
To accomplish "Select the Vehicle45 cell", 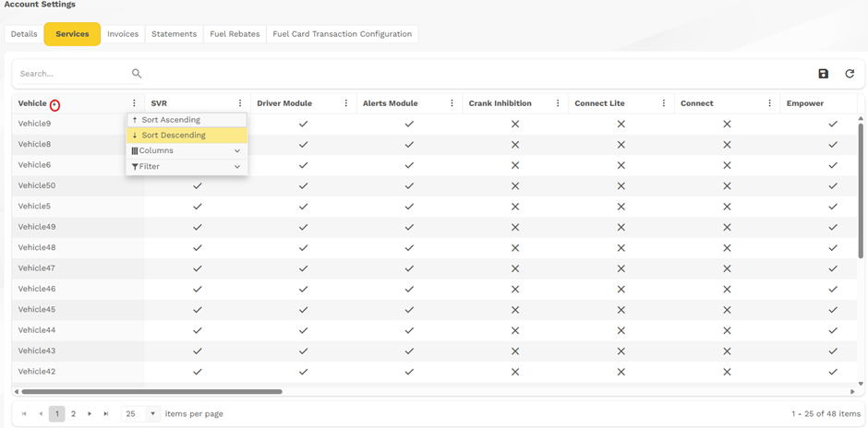I will (78, 310).
